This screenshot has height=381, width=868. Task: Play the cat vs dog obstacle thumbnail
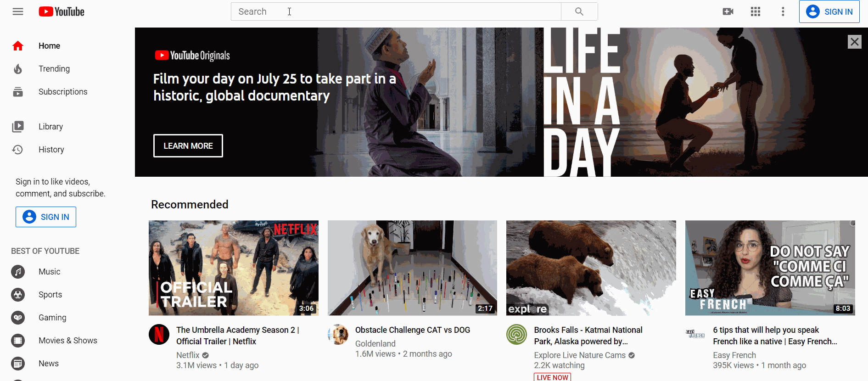click(412, 268)
